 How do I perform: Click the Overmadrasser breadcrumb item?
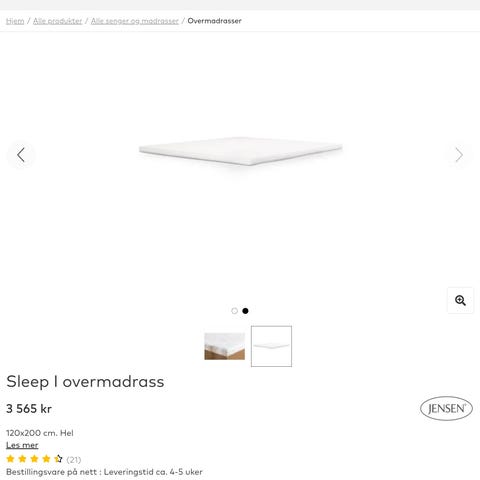pyautogui.click(x=214, y=21)
